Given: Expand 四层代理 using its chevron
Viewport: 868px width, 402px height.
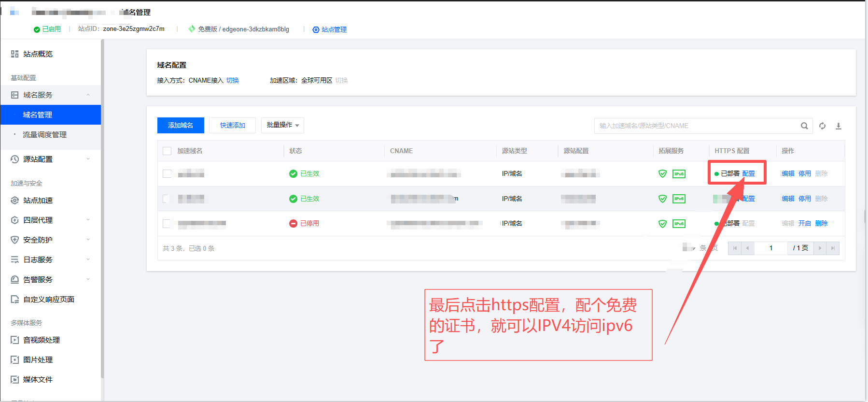Looking at the screenshot, I should pyautogui.click(x=88, y=220).
